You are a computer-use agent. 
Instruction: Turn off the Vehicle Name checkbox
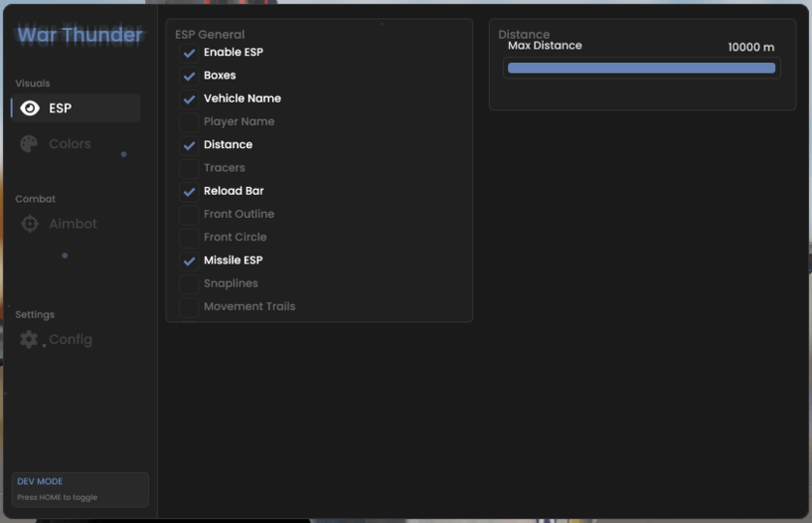(189, 99)
